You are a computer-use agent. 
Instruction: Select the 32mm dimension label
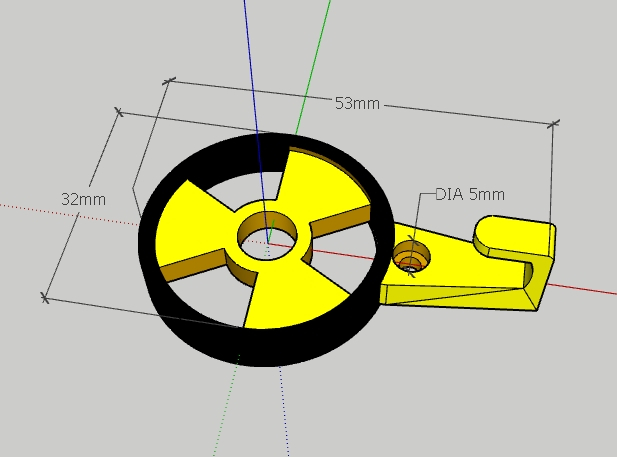click(x=84, y=200)
